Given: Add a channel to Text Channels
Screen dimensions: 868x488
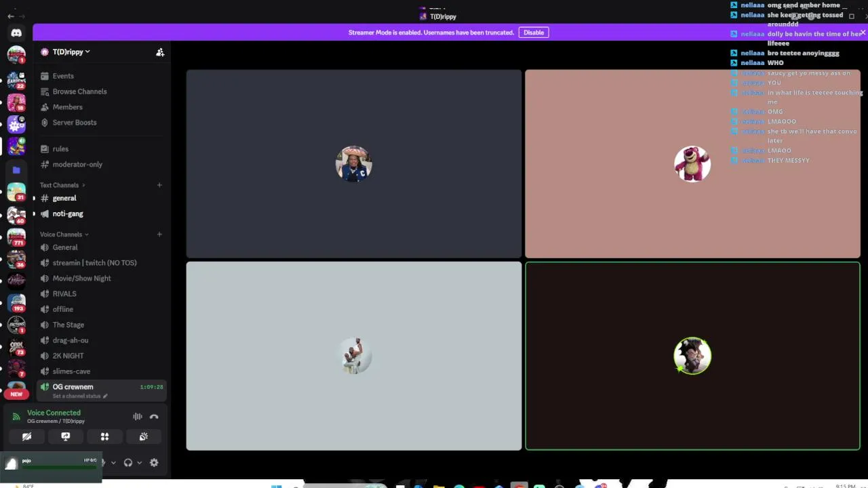Looking at the screenshot, I should (159, 185).
